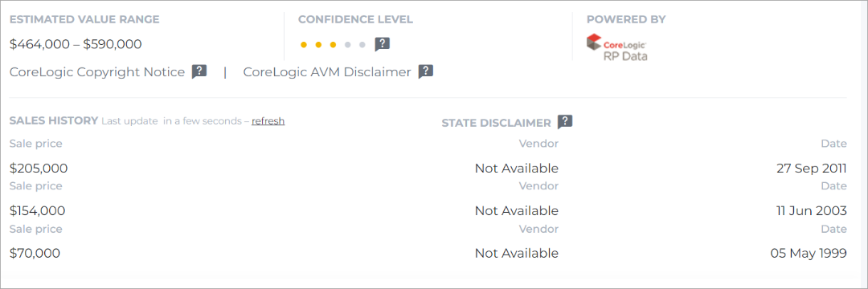The image size is (868, 289).
Task: Click the $70,000 sale price entry
Action: pos(35,253)
